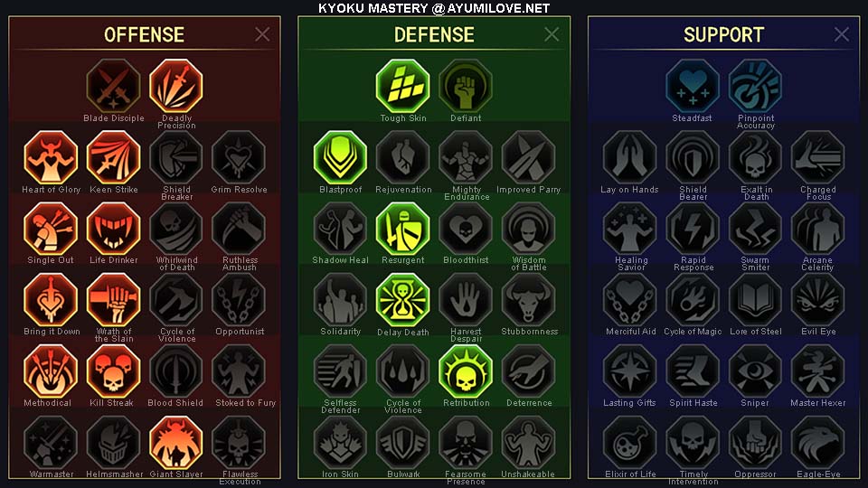
Task: Click the Heart of Glory mastery
Action: coord(51,157)
